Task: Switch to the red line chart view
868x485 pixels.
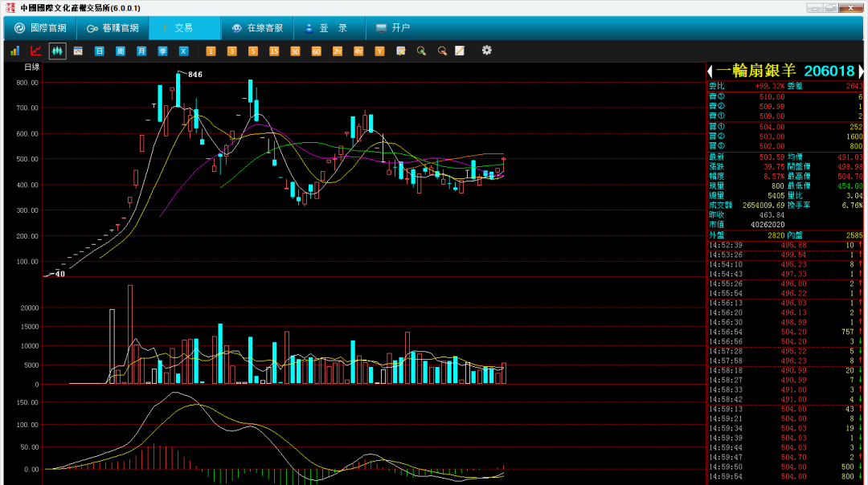Action: coord(36,51)
